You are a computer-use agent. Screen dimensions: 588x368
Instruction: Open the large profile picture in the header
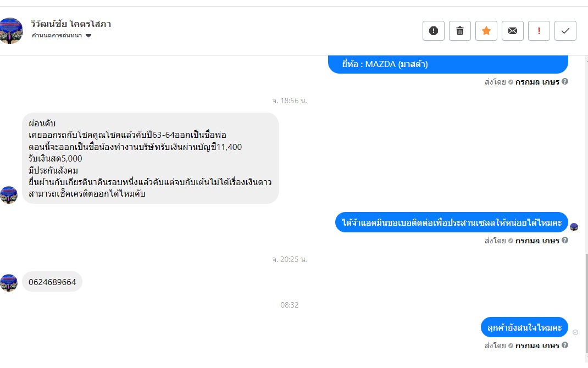coord(12,31)
